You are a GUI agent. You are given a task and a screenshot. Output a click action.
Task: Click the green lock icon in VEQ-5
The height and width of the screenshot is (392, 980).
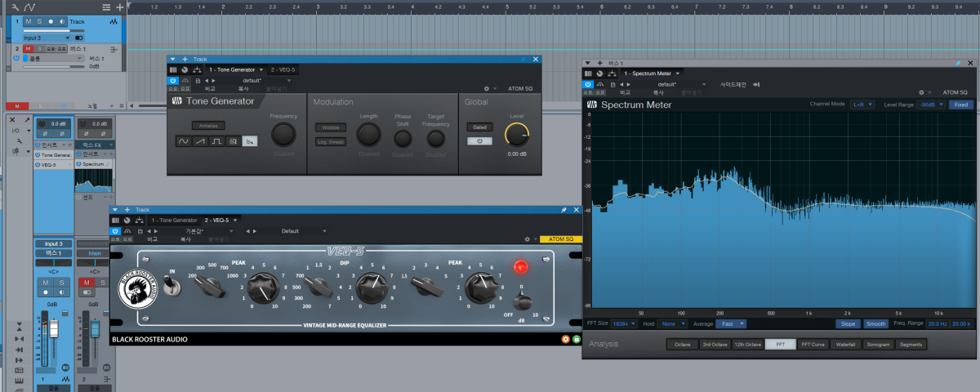576,338
